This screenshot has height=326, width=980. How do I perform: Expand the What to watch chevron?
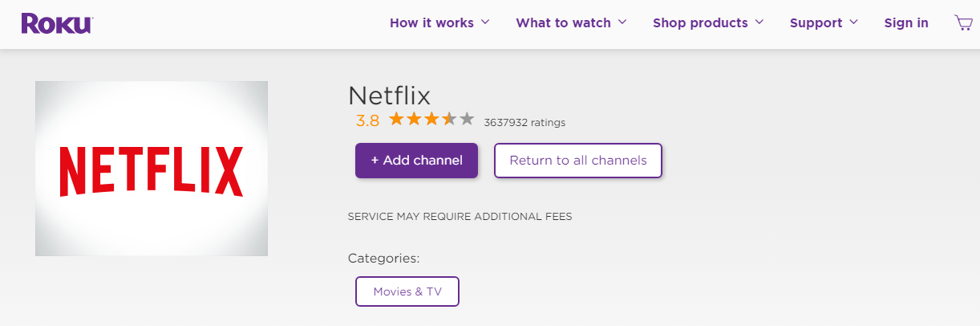(x=622, y=22)
